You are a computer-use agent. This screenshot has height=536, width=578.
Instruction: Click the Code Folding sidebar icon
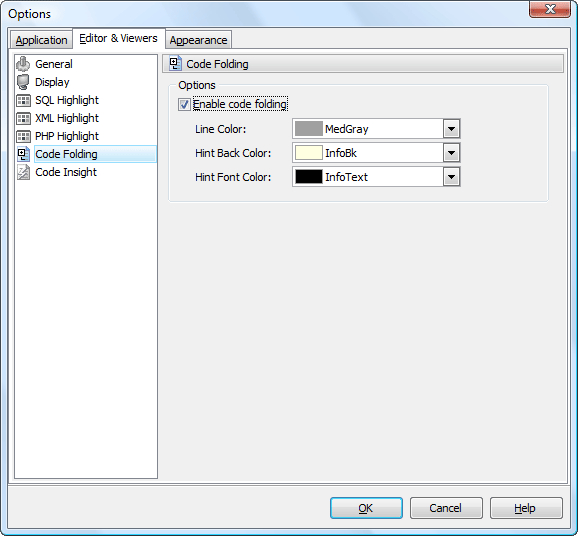point(23,154)
